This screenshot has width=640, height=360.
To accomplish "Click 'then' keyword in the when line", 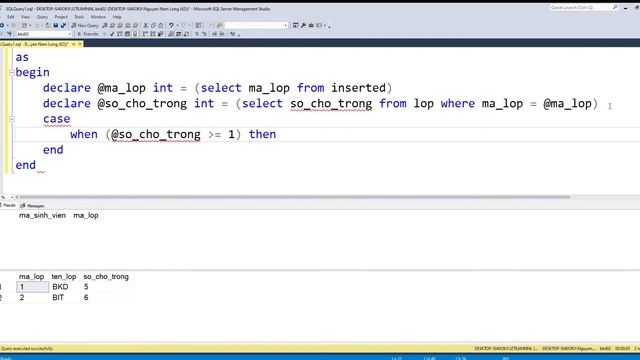I will tap(262, 134).
